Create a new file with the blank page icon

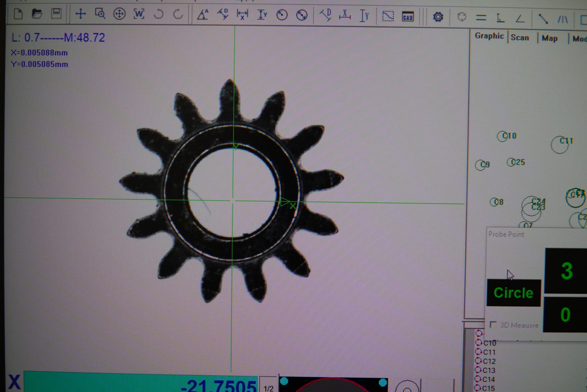[x=18, y=14]
